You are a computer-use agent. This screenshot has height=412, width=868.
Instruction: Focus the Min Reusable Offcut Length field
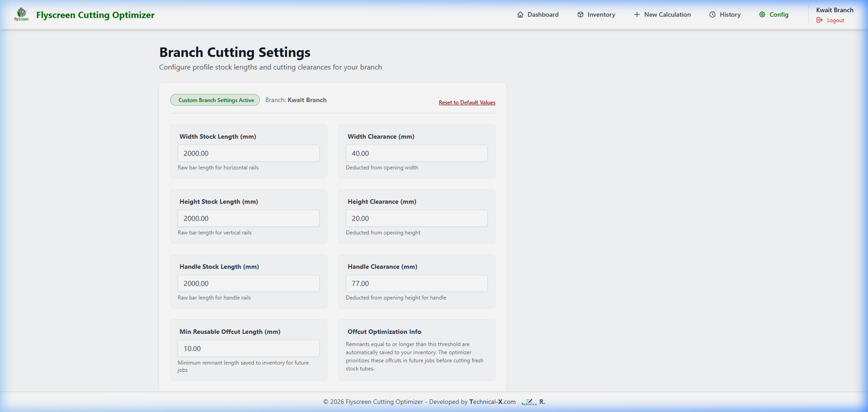pyautogui.click(x=248, y=349)
